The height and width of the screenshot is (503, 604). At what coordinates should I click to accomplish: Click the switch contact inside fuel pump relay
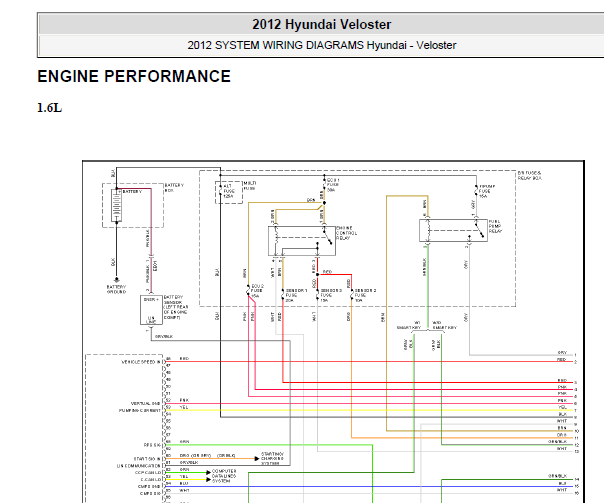click(x=480, y=231)
